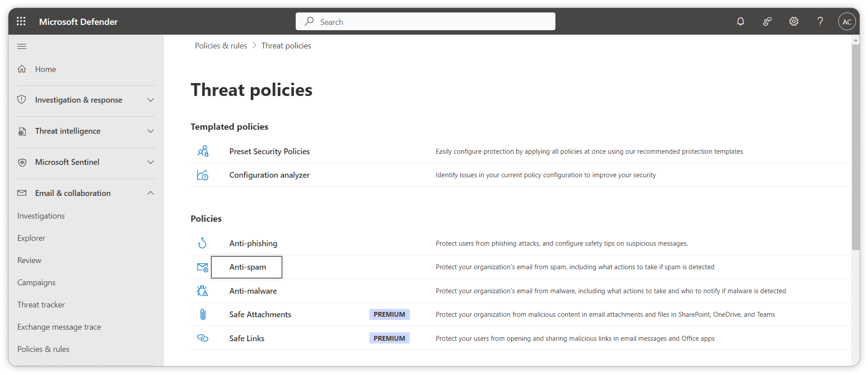Collapse Email & collaboration chevron
The width and height of the screenshot is (868, 375).
coord(151,193)
